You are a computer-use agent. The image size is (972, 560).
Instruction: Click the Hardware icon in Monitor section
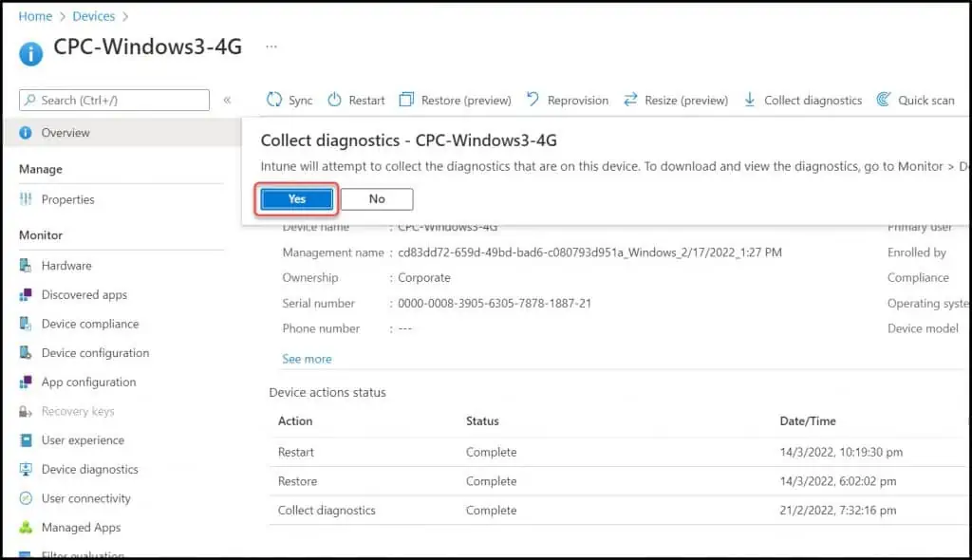point(26,266)
